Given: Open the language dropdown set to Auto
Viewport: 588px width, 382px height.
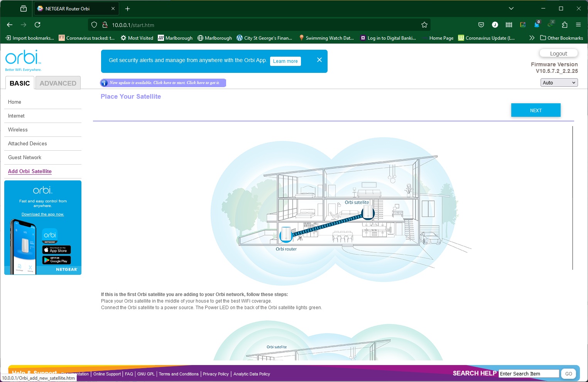Looking at the screenshot, I should 559,82.
